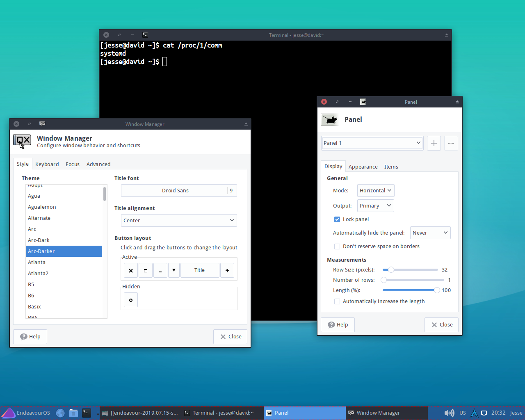525x420 pixels.
Task: Open the Panel window's titlebar mouse menu icon
Action: (363, 102)
